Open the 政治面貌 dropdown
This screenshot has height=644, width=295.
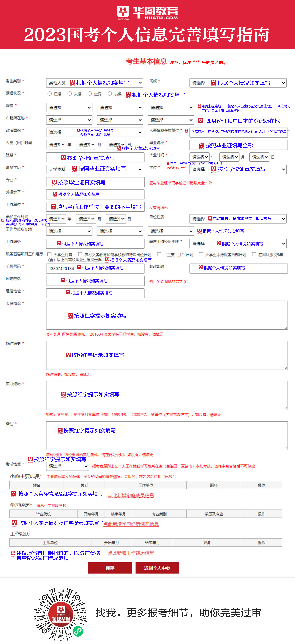95,132
